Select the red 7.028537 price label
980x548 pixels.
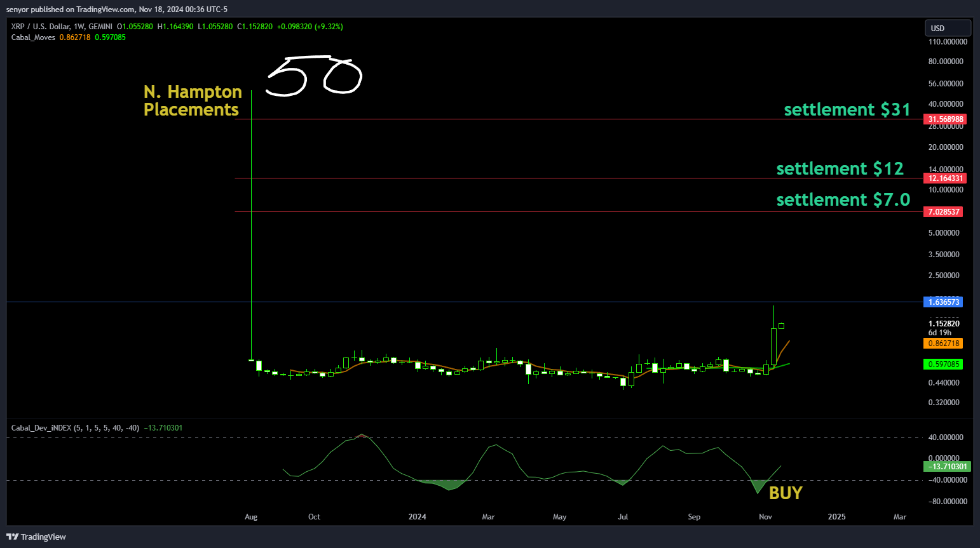pyautogui.click(x=943, y=212)
